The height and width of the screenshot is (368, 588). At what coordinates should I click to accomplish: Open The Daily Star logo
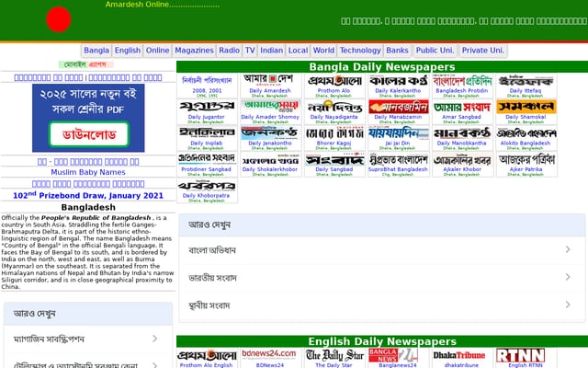coord(334,355)
